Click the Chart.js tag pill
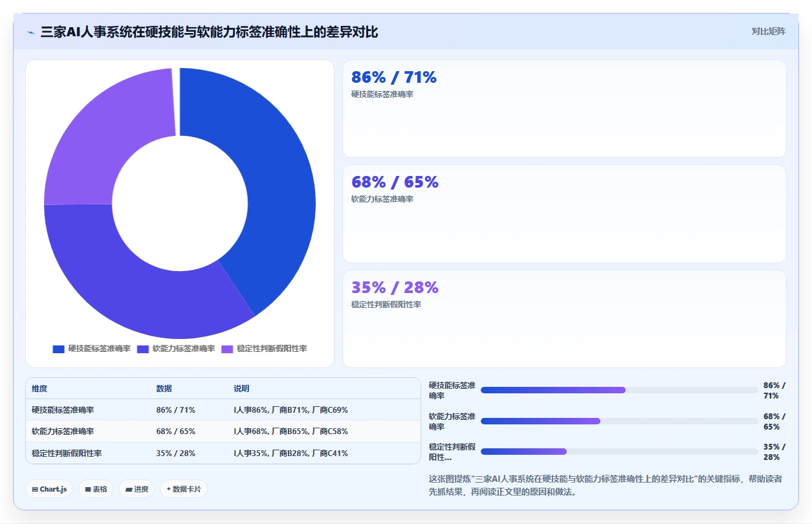The width and height of the screenshot is (812, 524). click(x=49, y=489)
